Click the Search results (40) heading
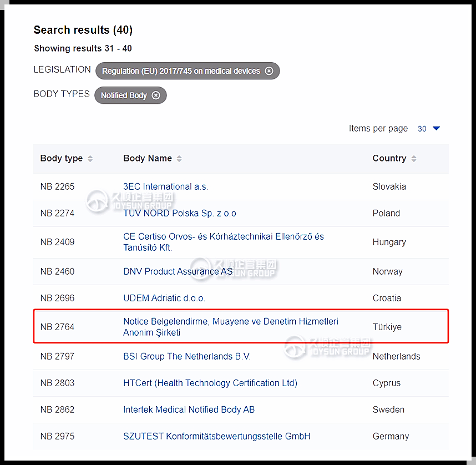 click(x=83, y=30)
